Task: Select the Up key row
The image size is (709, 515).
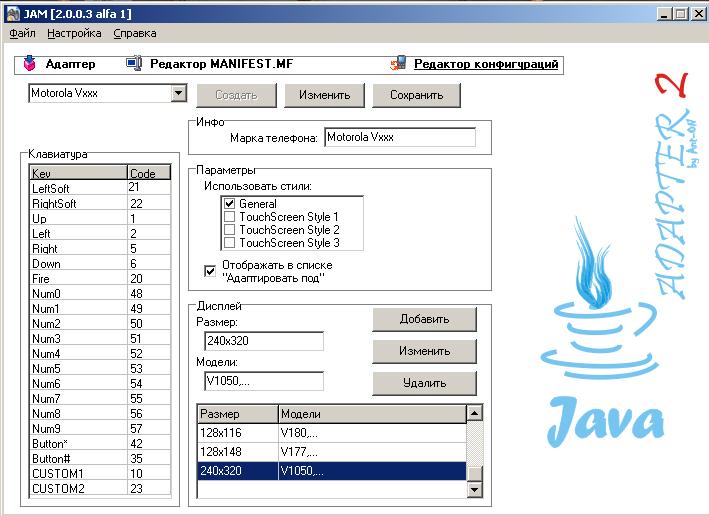Action: coord(100,218)
